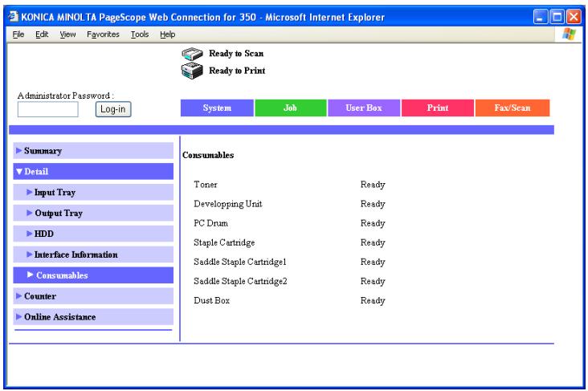Click the scanner status icon
Screen dimensions: 588x391
(x=192, y=54)
